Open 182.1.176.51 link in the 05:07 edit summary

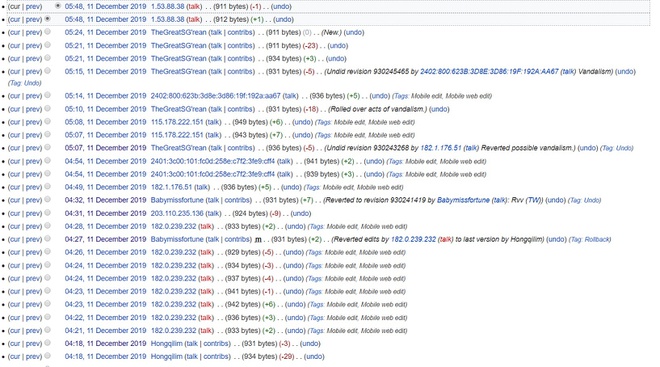point(441,148)
